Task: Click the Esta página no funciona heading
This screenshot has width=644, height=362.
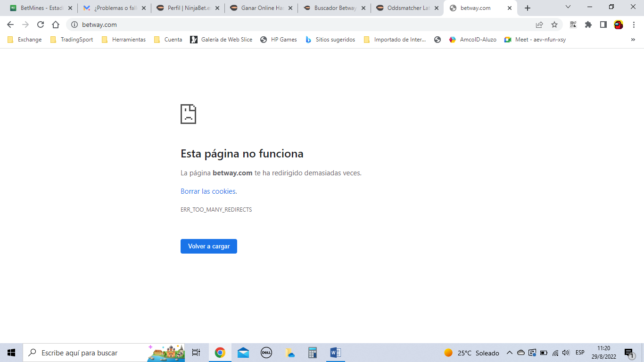Action: (x=242, y=154)
